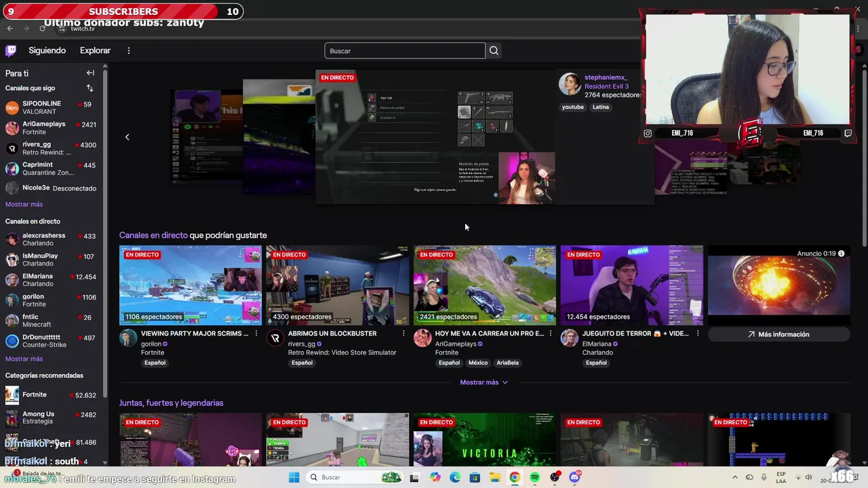Click AriGameplays avatar under stream card
This screenshot has width=868, height=488.
[x=422, y=338]
